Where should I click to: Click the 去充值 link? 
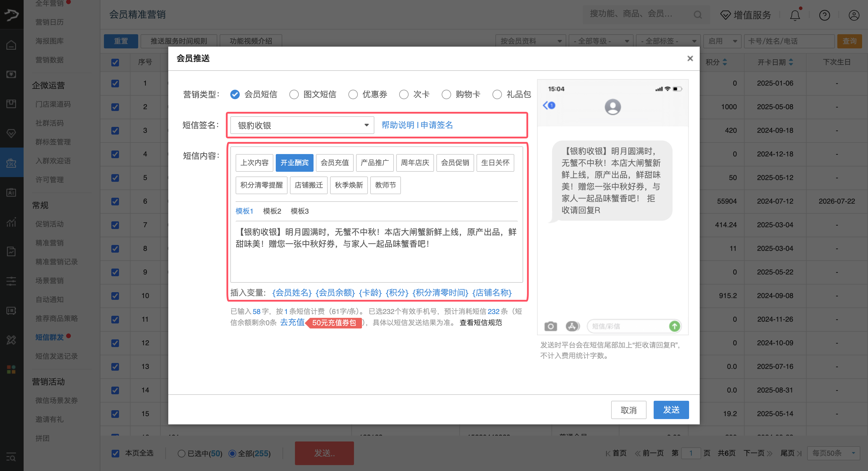(292, 323)
